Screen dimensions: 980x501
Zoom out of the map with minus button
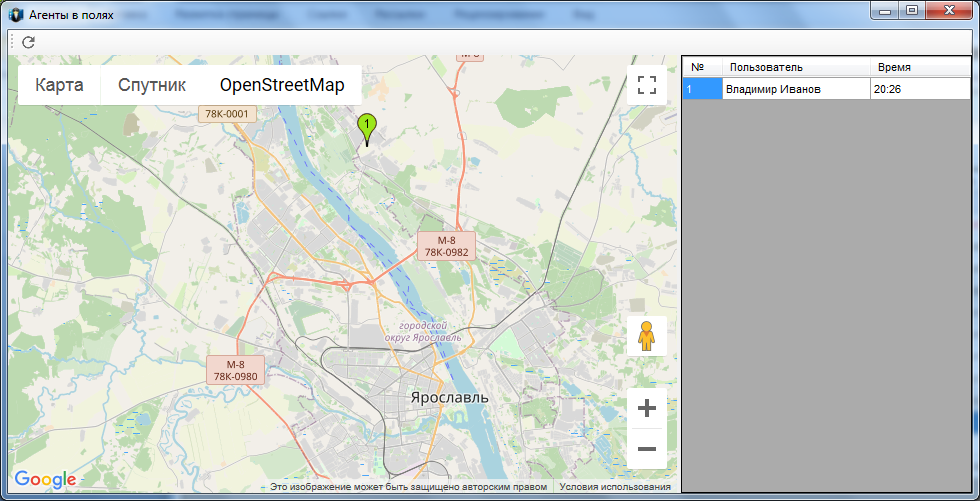pyautogui.click(x=647, y=449)
